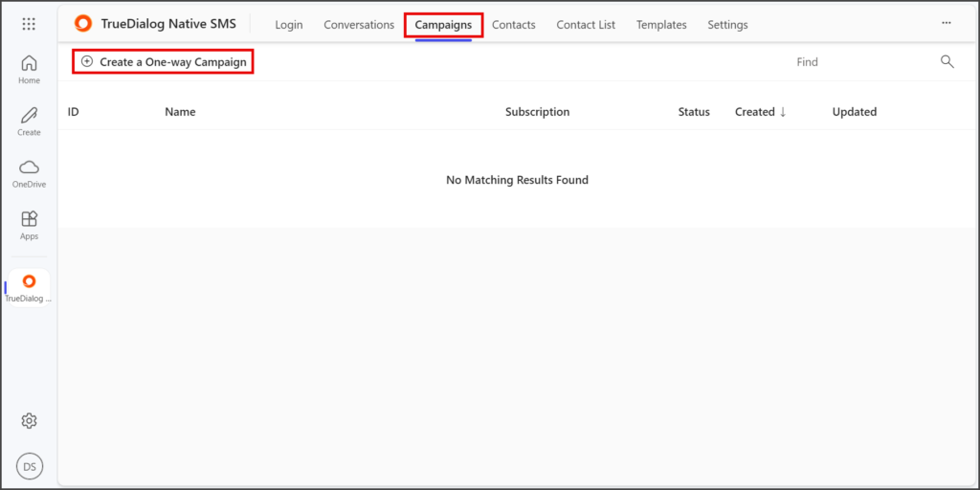Open the app launcher grid icon
Image resolution: width=980 pixels, height=490 pixels.
[29, 24]
